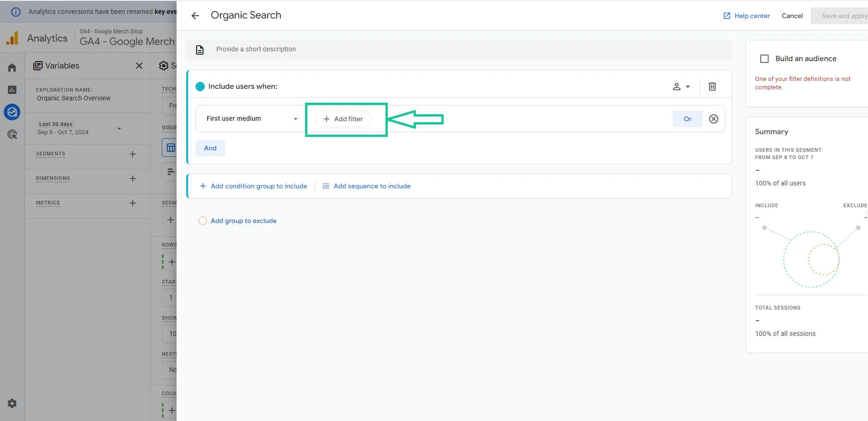Click the plus under Rows

tap(171, 262)
